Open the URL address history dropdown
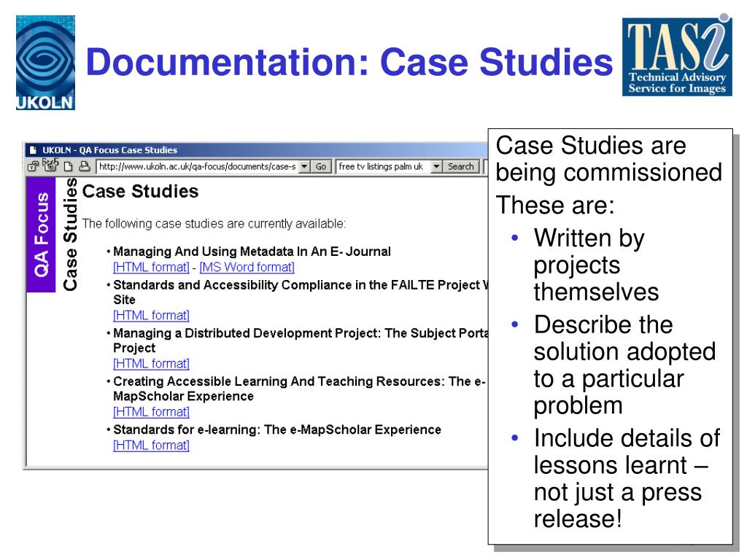Image resolution: width=747 pixels, height=560 pixels. pos(304,167)
